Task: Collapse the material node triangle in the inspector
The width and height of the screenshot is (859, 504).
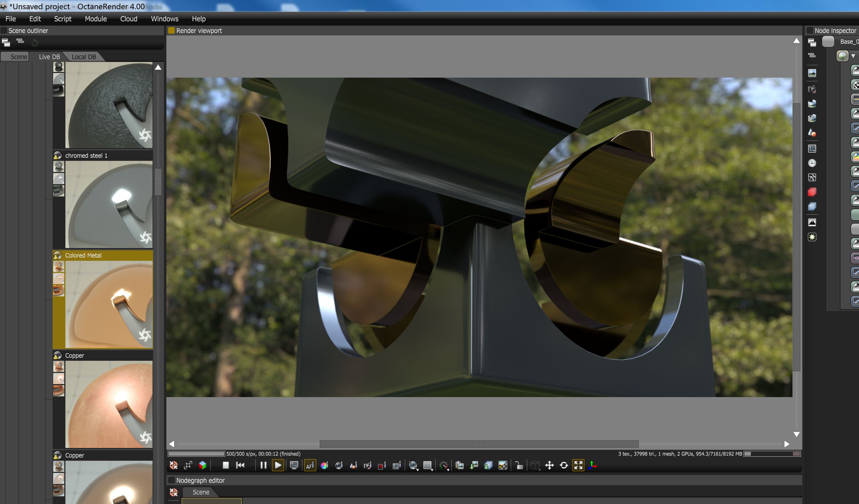Action: click(x=853, y=56)
